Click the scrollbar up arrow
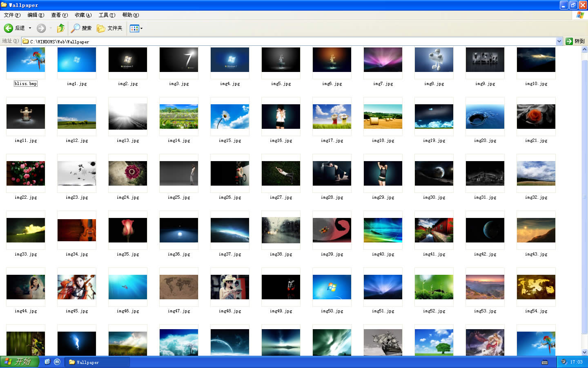This screenshot has height=368, width=588. point(584,49)
